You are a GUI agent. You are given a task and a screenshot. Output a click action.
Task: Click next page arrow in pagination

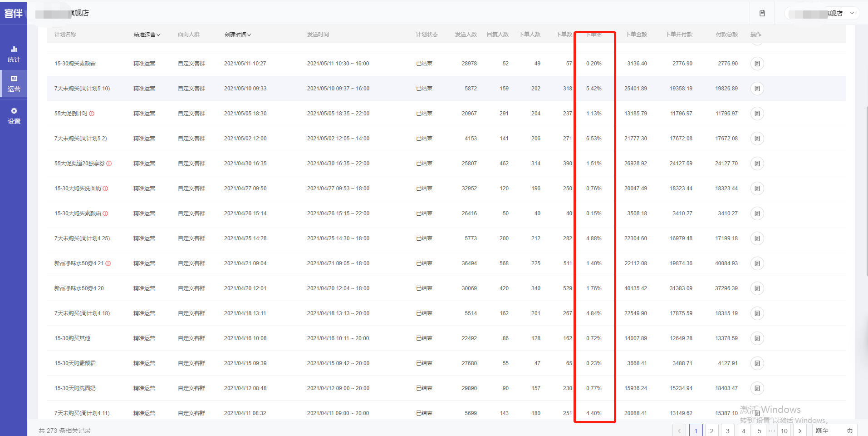pyautogui.click(x=800, y=431)
